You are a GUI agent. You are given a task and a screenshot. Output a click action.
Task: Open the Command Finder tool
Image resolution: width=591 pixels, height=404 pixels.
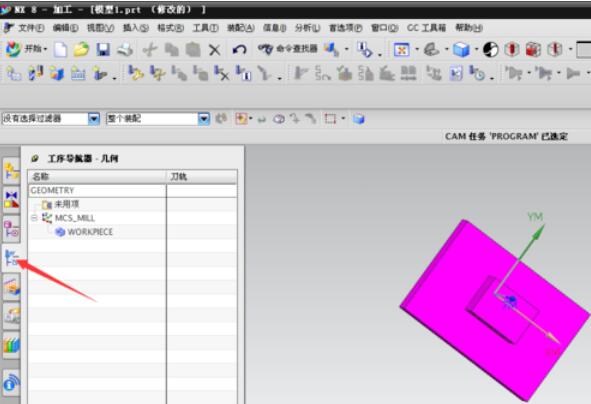point(288,49)
